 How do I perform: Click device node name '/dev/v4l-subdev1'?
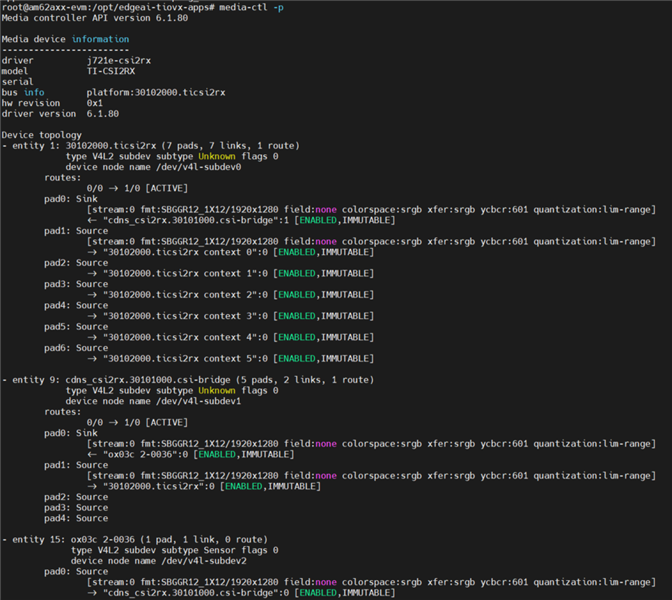point(199,401)
